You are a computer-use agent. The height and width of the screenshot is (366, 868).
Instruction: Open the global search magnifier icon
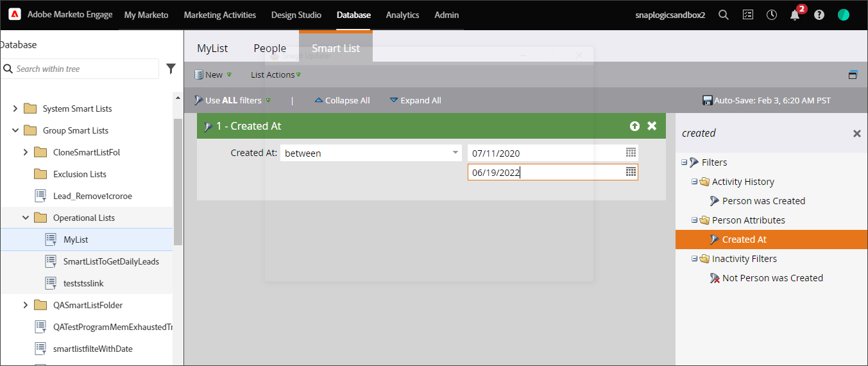(x=724, y=15)
